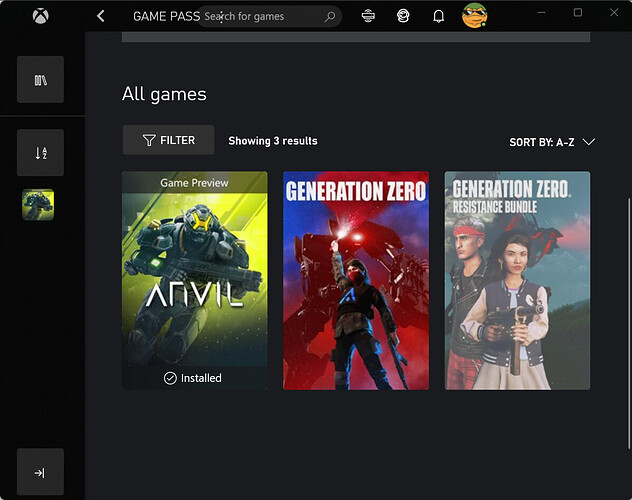
Task: Click the A-Z sort sidebar button
Action: (x=40, y=153)
